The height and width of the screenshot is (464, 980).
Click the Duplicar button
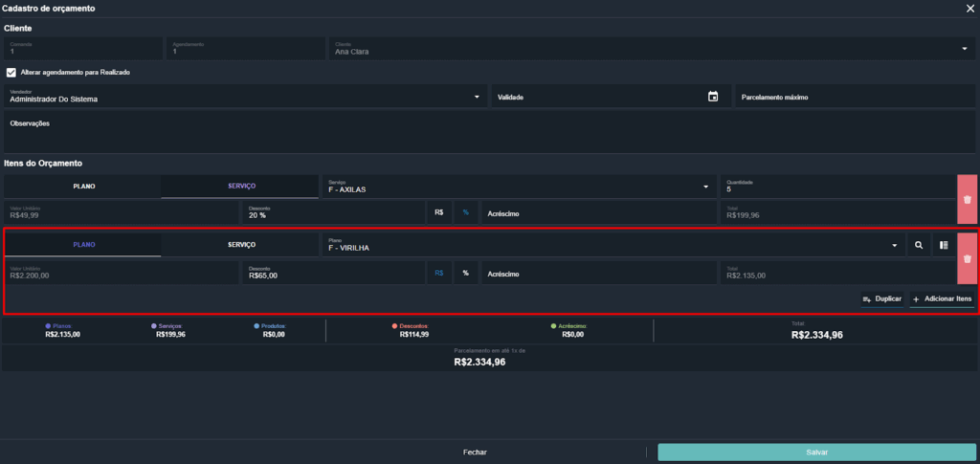coord(881,299)
